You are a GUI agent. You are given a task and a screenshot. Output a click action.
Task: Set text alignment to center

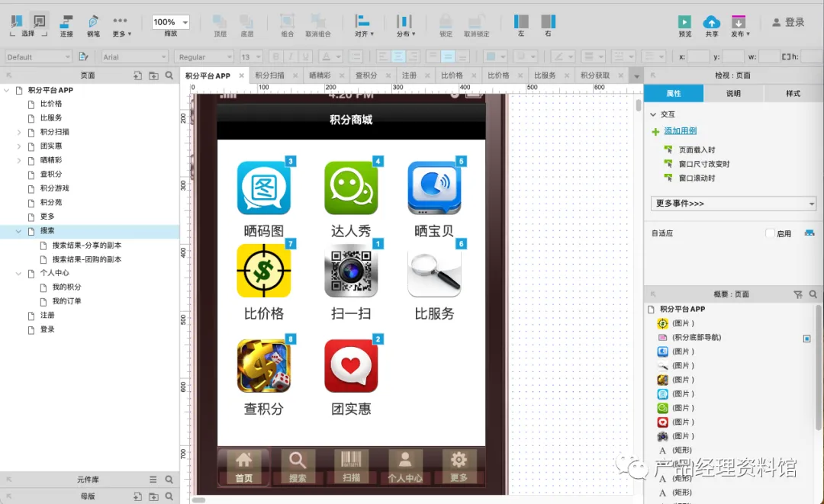coord(398,56)
